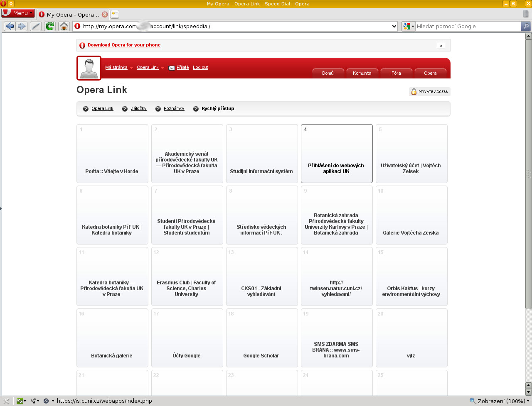Click the status bar panel toggle tools icon
This screenshot has width=532, height=406.
tap(6, 401)
